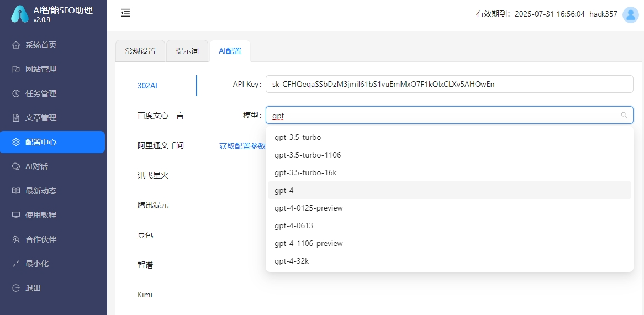Click the chat icon beside AI对话
Image resolution: width=644 pixels, height=315 pixels.
(x=16, y=166)
